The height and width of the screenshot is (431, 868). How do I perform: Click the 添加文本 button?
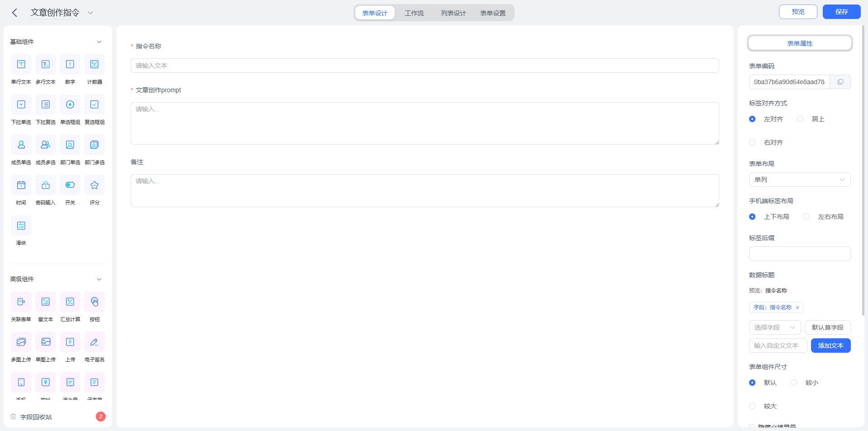(831, 346)
